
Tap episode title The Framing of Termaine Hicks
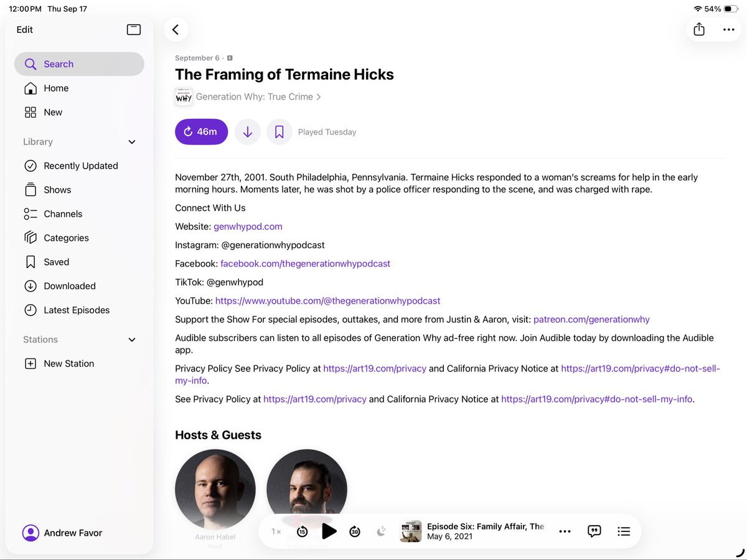pos(284,75)
